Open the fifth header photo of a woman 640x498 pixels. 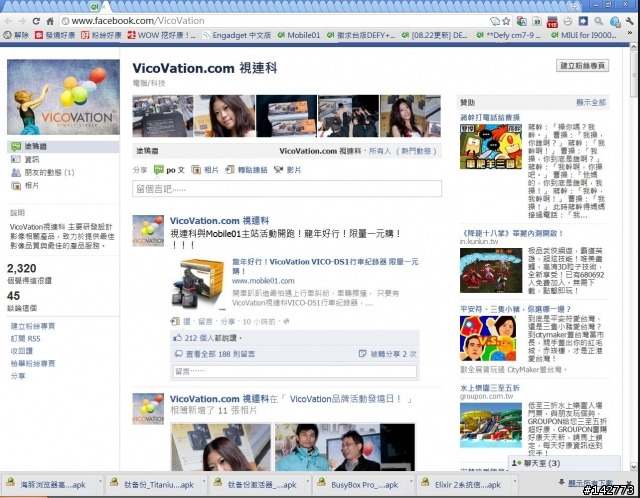[410, 116]
